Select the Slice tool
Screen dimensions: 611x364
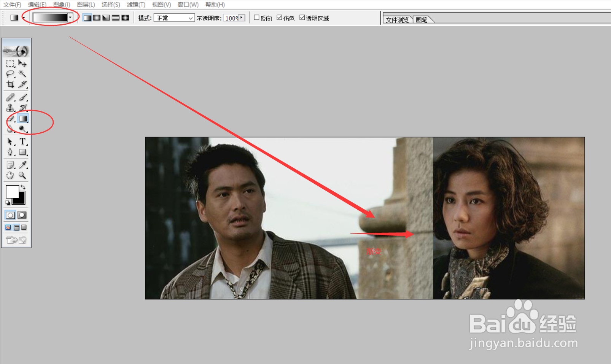(x=22, y=84)
